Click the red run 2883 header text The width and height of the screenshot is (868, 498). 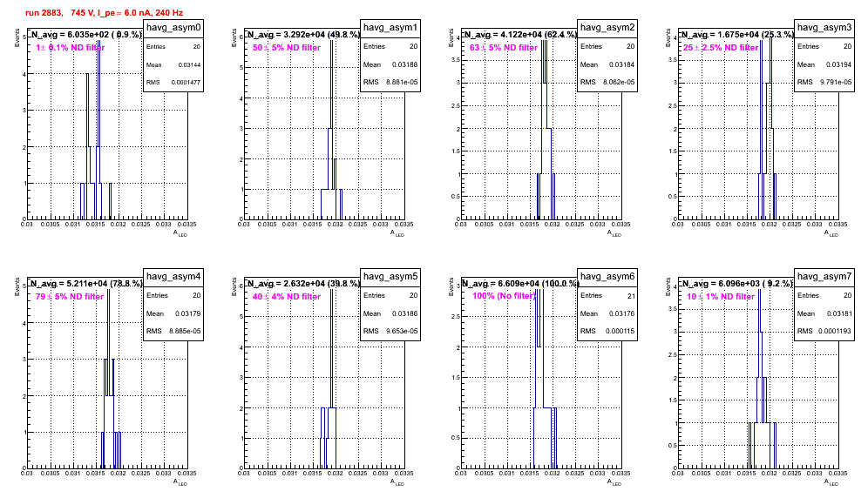pos(104,13)
